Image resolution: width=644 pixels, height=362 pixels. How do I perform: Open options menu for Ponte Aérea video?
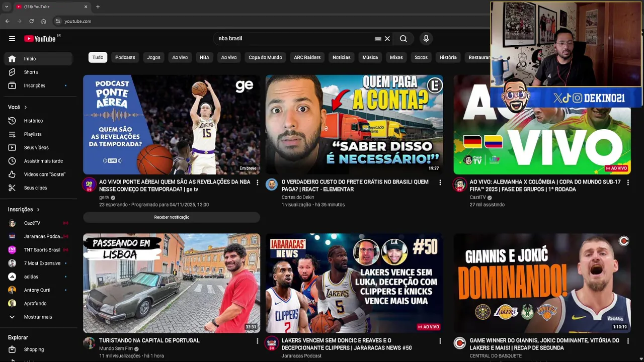(x=257, y=183)
